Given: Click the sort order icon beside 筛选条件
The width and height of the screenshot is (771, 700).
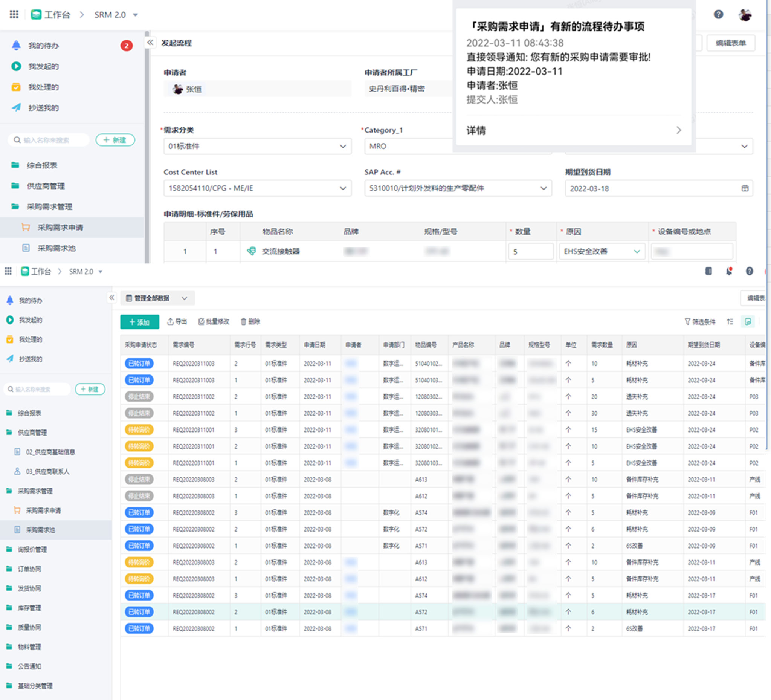Looking at the screenshot, I should pos(730,322).
